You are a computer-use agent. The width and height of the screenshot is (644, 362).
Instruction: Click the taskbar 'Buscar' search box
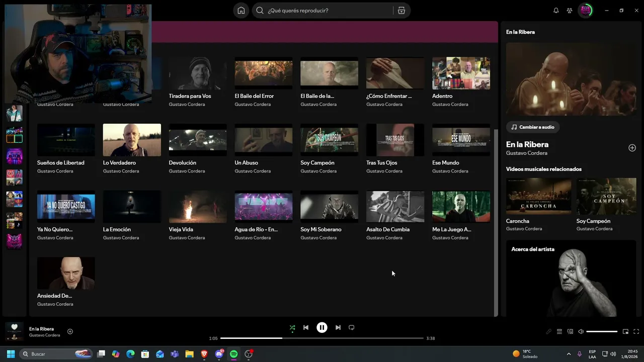point(56,354)
